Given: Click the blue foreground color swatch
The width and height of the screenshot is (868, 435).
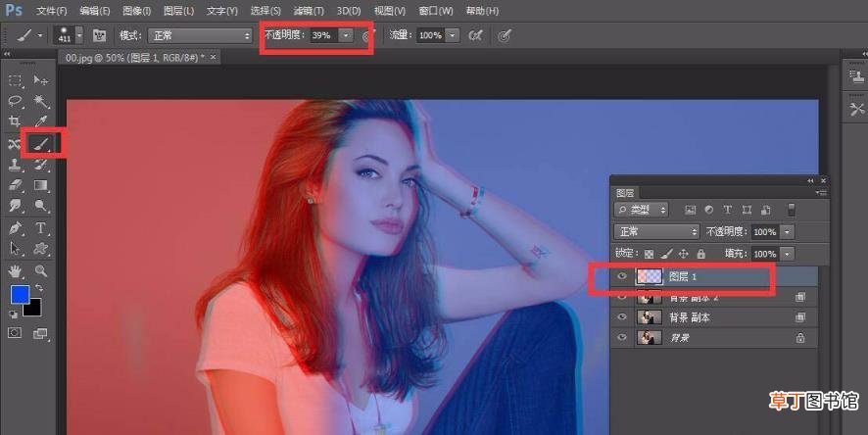Looking at the screenshot, I should pos(21,295).
